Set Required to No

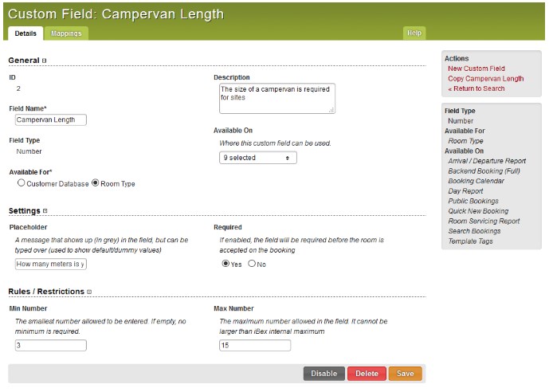tap(252, 264)
